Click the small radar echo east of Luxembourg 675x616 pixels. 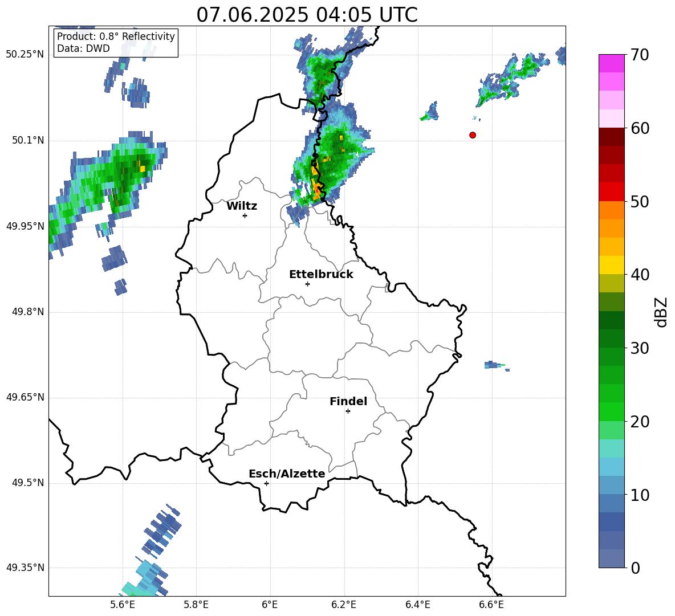click(497, 366)
